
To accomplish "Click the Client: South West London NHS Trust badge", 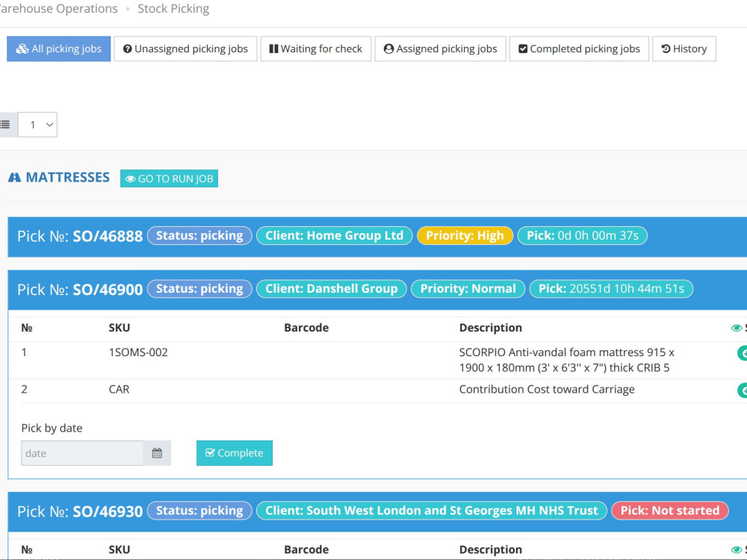I will (x=432, y=511).
